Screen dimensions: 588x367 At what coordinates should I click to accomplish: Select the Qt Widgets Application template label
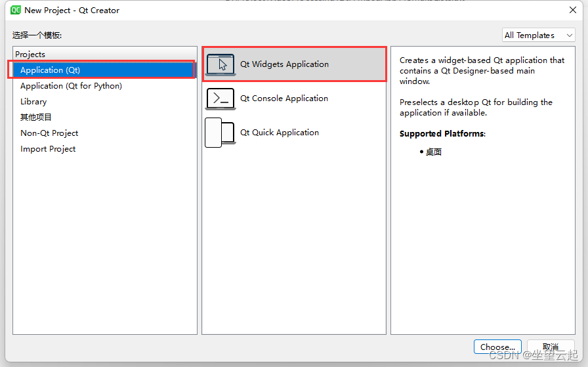[x=284, y=64]
